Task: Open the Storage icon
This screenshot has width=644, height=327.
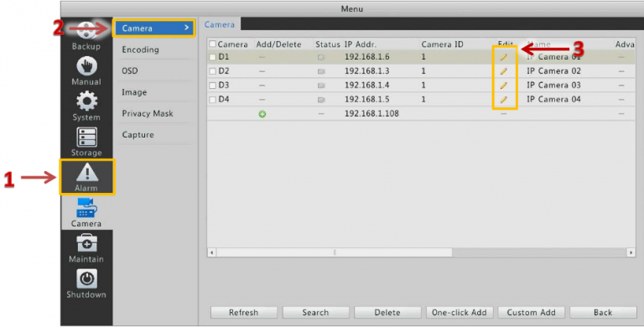Action: tap(86, 137)
